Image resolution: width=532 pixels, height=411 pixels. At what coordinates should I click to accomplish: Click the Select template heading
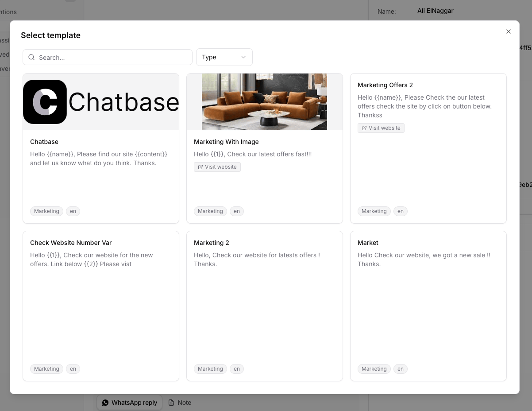[x=51, y=35]
